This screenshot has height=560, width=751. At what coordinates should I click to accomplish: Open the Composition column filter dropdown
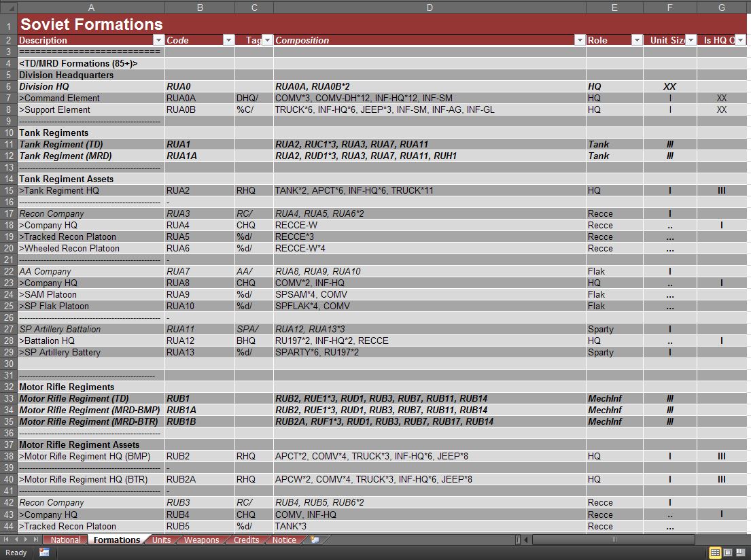pyautogui.click(x=580, y=40)
